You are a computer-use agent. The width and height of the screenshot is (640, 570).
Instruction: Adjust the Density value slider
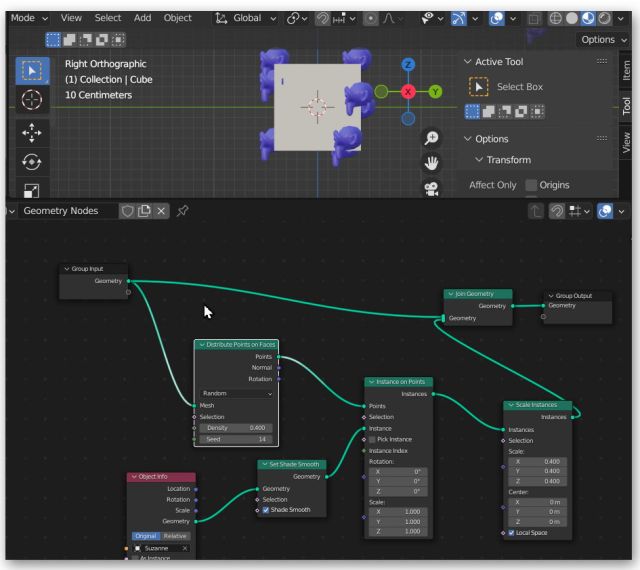236,428
